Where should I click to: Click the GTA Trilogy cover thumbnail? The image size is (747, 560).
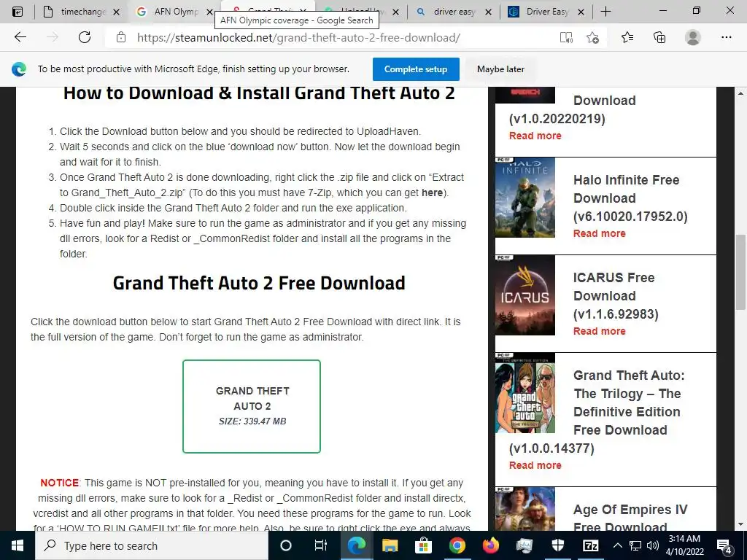pyautogui.click(x=525, y=393)
